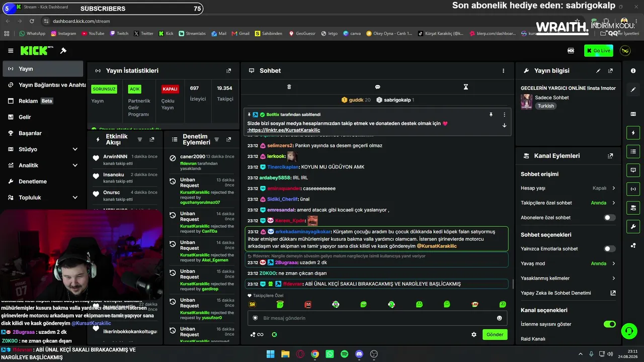
Task: Pop out the Kanal Eylemleri panel
Action: pyautogui.click(x=610, y=156)
